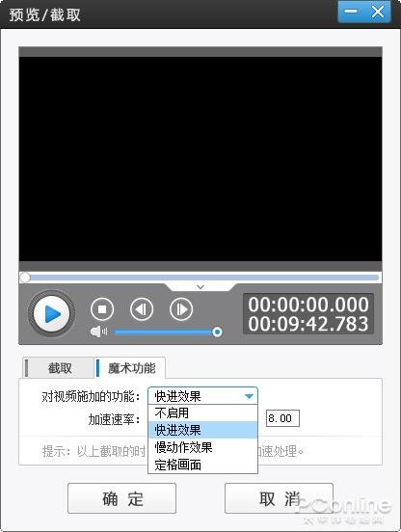Step back one frame
This screenshot has width=401, height=532.
click(142, 309)
